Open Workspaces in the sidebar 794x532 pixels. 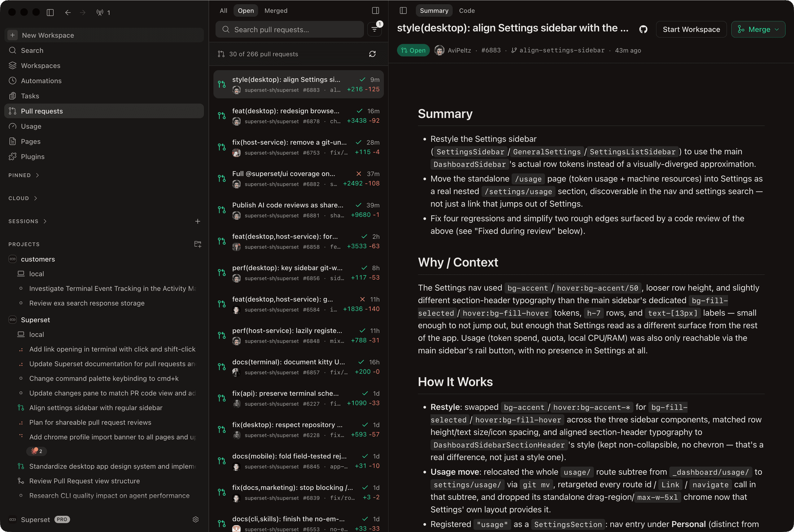point(104,66)
